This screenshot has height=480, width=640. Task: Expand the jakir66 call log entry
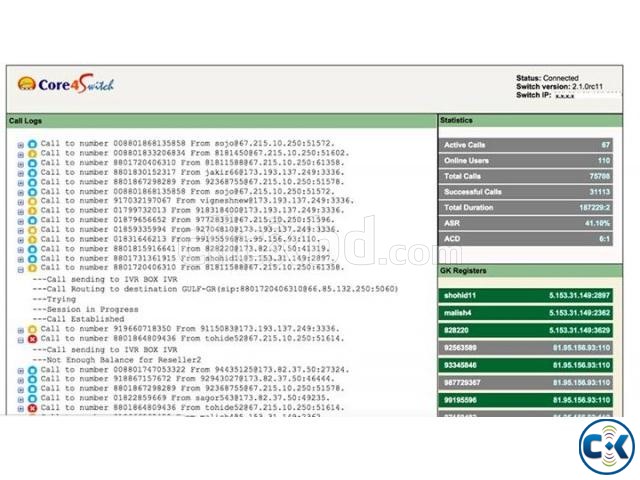pos(20,174)
